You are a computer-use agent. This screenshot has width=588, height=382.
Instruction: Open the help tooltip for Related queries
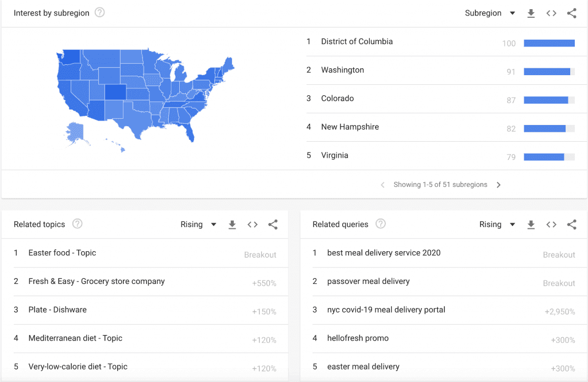click(x=380, y=224)
